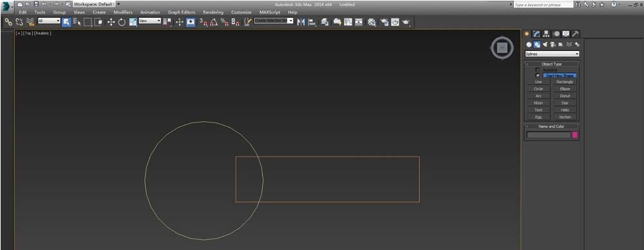The height and width of the screenshot is (250, 644).
Task: Open the selection filter dropdown labeled All
Action: pyautogui.click(x=49, y=21)
